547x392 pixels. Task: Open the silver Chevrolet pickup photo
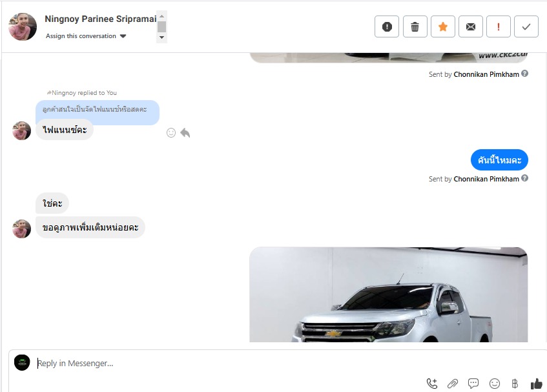point(389,294)
